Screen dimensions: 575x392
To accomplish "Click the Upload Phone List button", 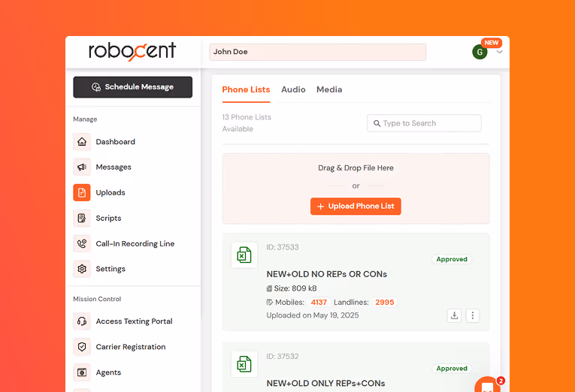I will point(356,207).
